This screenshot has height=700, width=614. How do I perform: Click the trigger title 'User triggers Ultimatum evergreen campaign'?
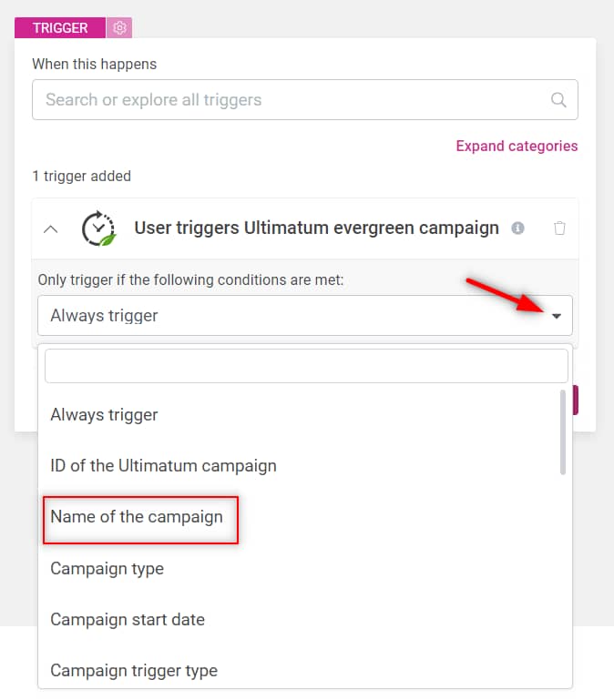[x=316, y=228]
